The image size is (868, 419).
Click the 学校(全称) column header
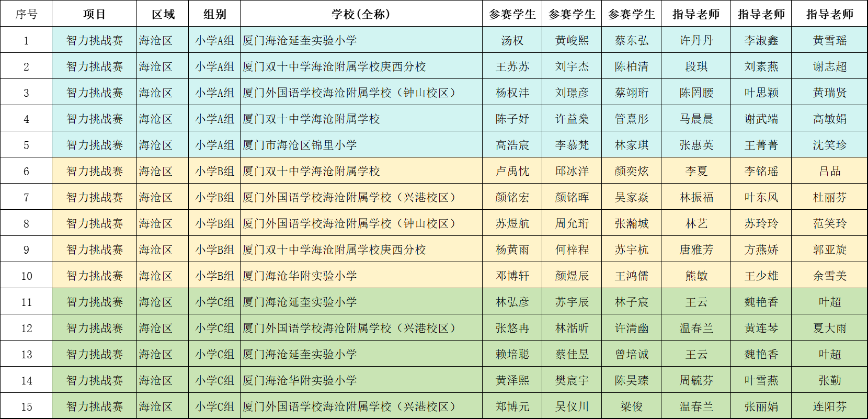pyautogui.click(x=361, y=14)
